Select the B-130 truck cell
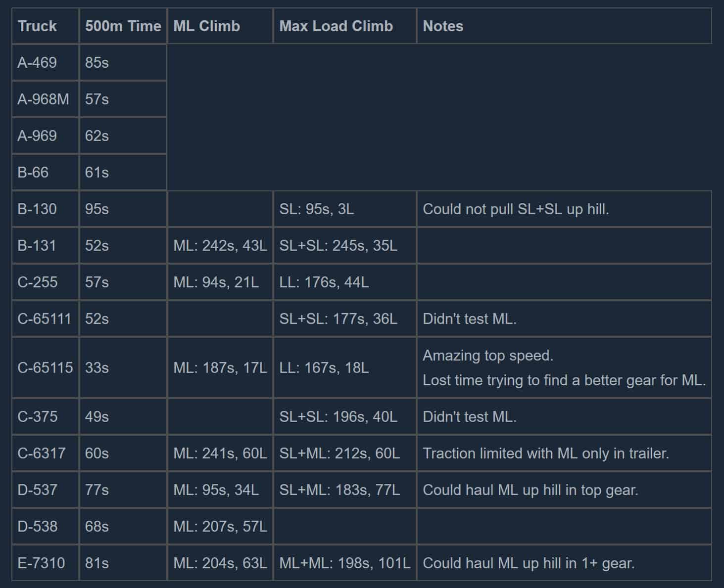724x588 pixels. click(38, 209)
